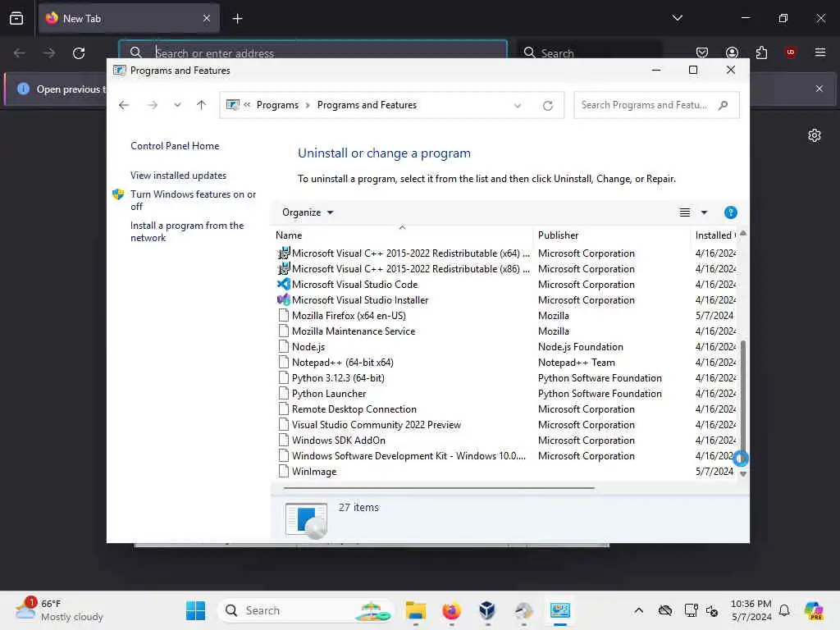Image resolution: width=840 pixels, height=630 pixels.
Task: Select the Microsoft Visual Studio Installer icon
Action: click(x=283, y=299)
